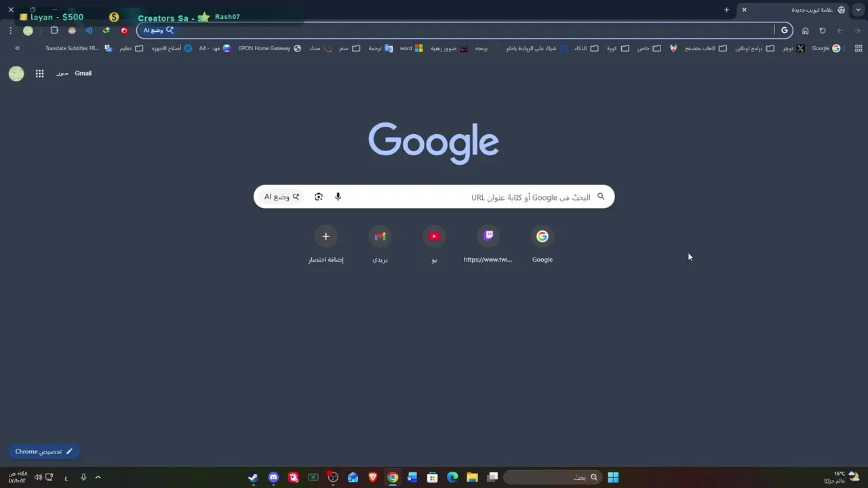Open the GPON Home Gateway bookmark
Viewport: 868px width, 488px height.
coord(269,48)
